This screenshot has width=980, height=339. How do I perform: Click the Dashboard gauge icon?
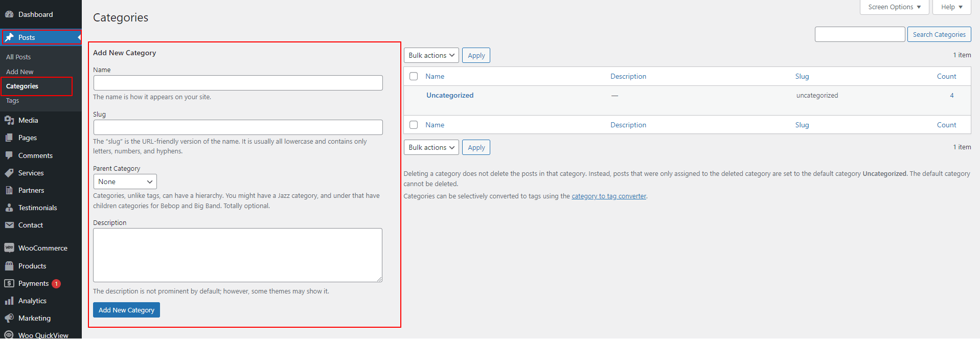point(9,14)
